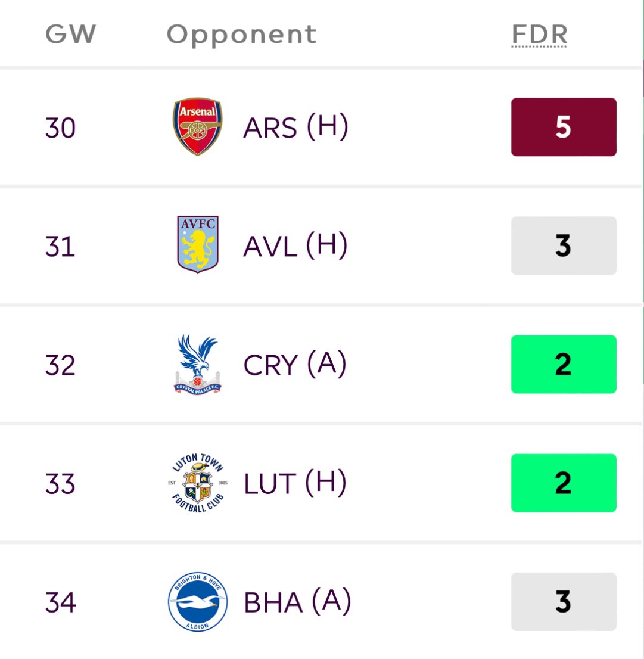Select the maroon FDR 5 badge

[x=564, y=127]
